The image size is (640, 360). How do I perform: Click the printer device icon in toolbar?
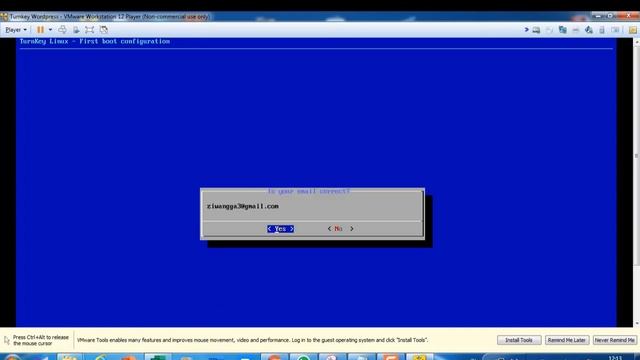tap(576, 30)
